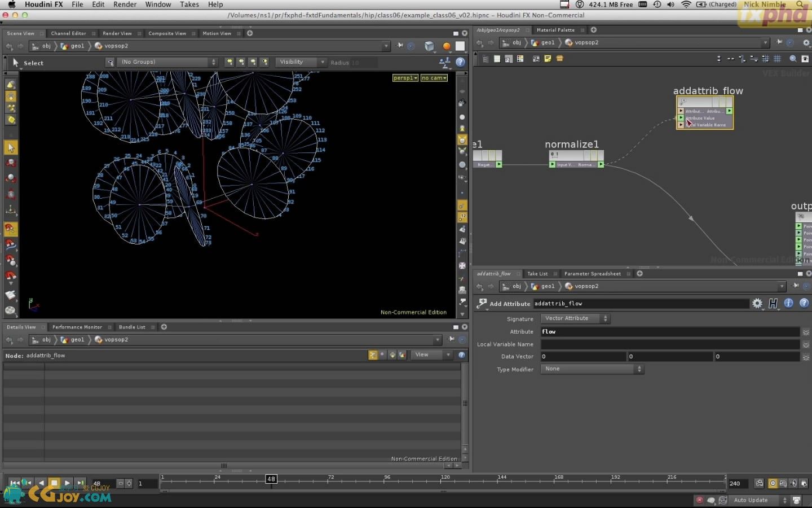Viewport: 812px width, 508px height.
Task: Switch to the Render View tab
Action: pyautogui.click(x=117, y=33)
